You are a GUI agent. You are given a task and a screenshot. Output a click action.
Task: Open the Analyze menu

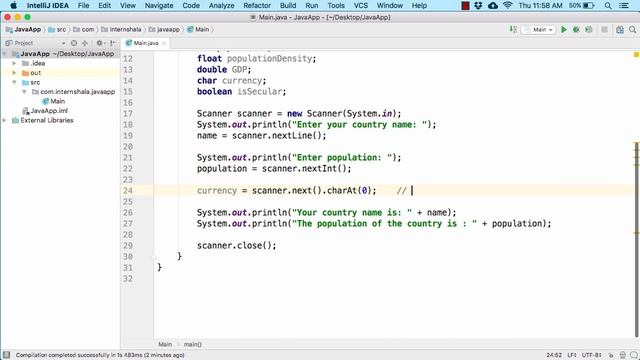tap(221, 6)
